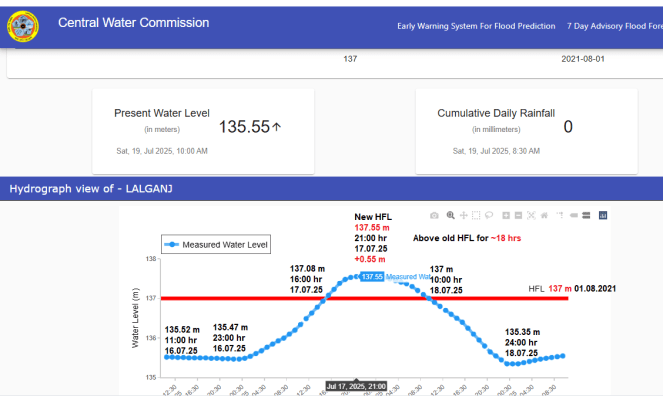Image resolution: width=663 pixels, height=413 pixels.
Task: Toggle spike lines on the chart
Action: point(561,215)
